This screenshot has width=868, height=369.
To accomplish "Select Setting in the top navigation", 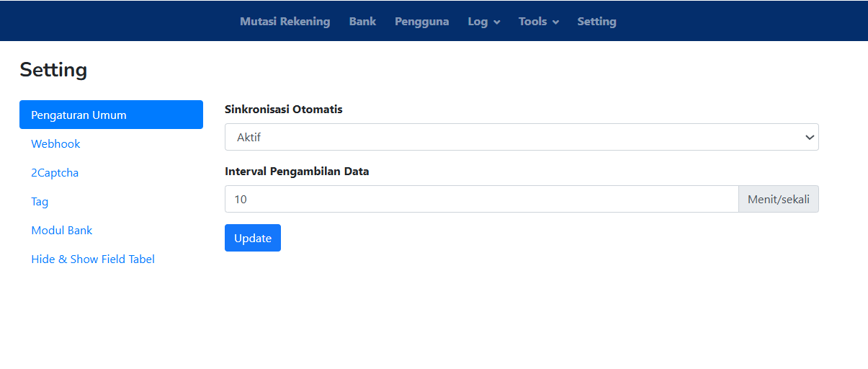I will [596, 22].
